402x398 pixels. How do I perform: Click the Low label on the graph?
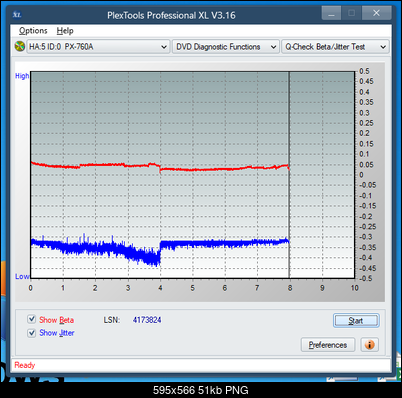[x=22, y=276]
